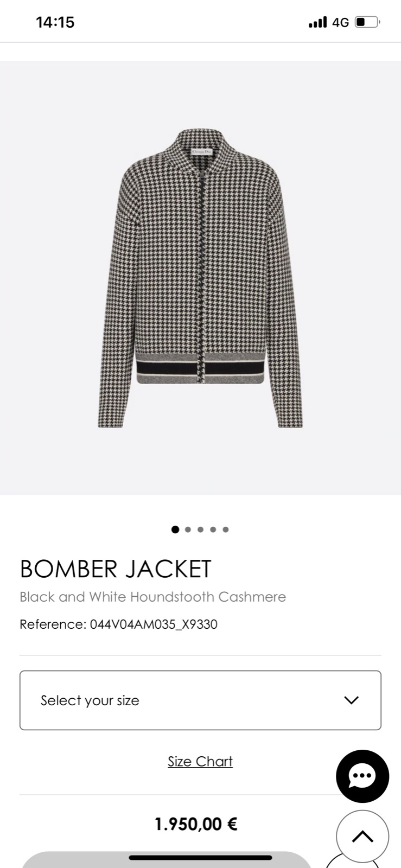Tap the 4G network indicator
Viewport: 401px width, 868px height.
coord(341,22)
